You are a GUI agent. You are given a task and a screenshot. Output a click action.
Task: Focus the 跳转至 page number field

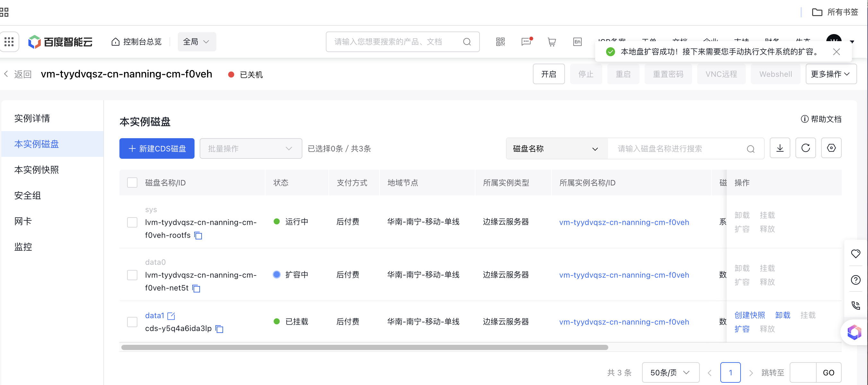point(803,372)
